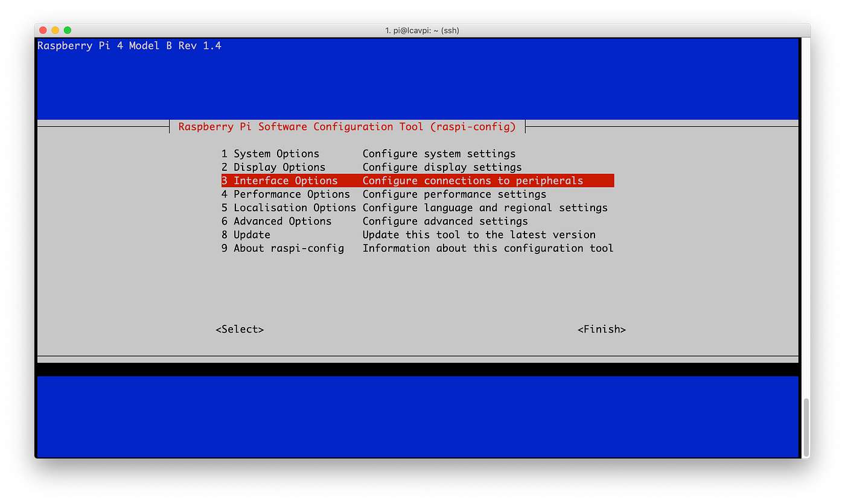Click Configure system settings description text
Screen dimensions: 845x504
(438, 153)
